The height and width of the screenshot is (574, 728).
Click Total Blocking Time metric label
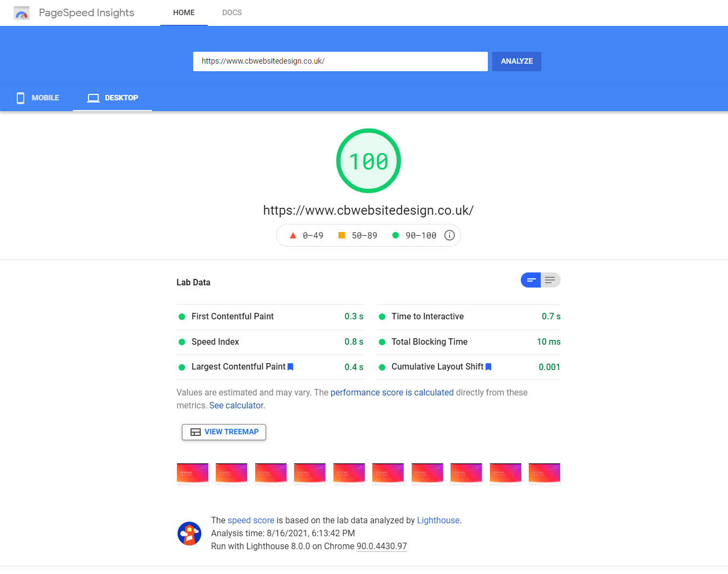[430, 342]
